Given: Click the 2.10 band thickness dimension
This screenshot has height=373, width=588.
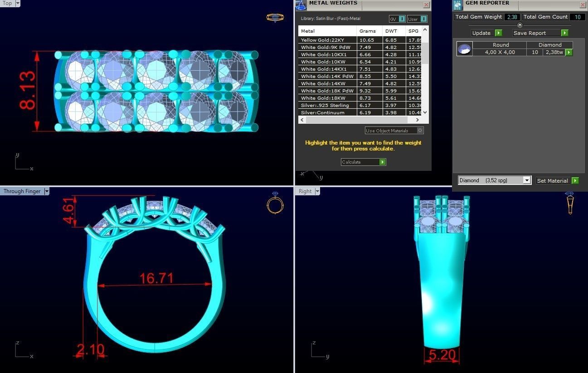Looking at the screenshot, I should pos(90,350).
